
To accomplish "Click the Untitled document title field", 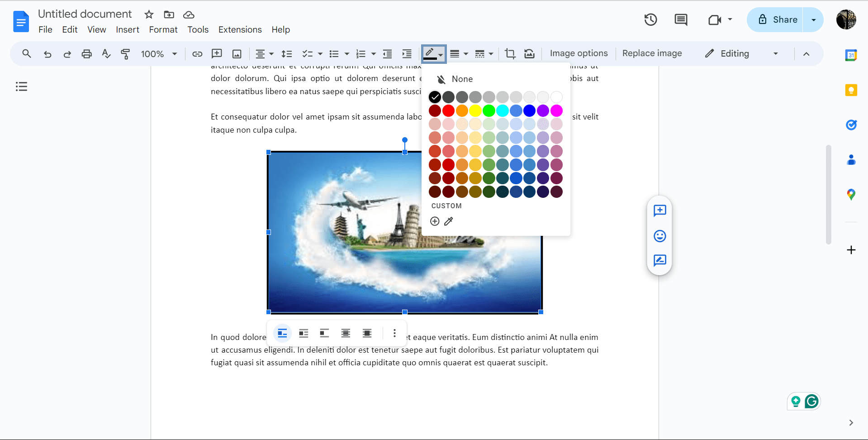I will 84,14.
